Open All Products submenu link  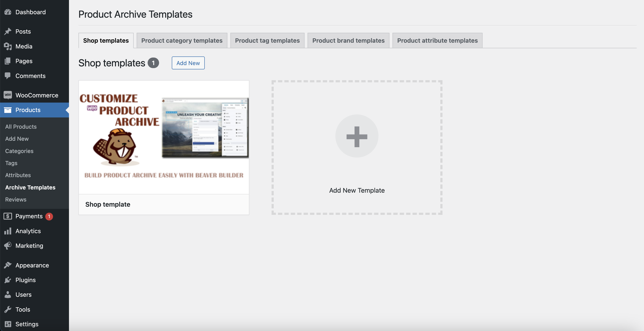21,126
